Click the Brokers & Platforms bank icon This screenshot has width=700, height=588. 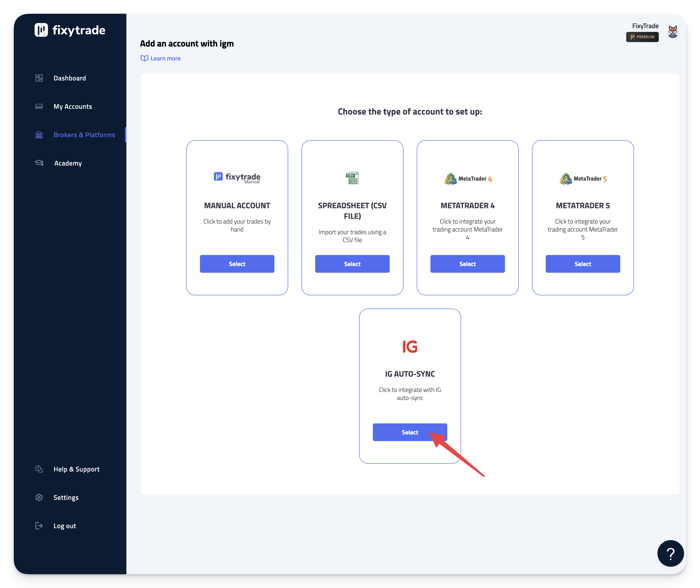[39, 135]
